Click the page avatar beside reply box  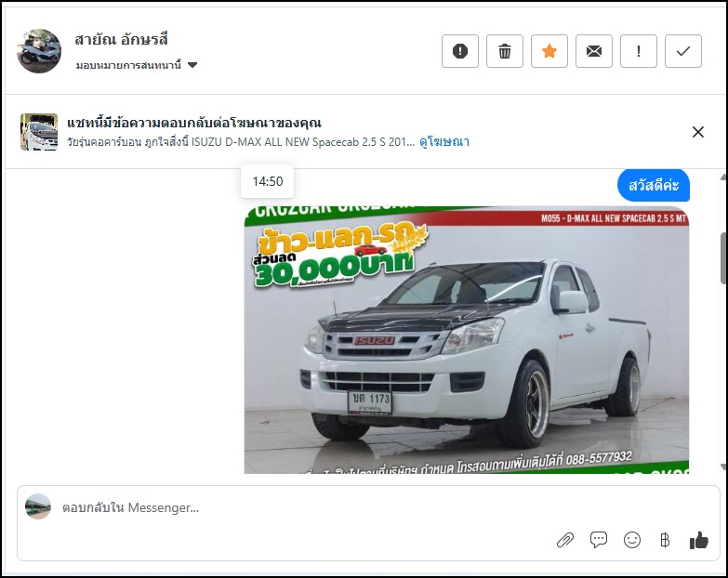tap(38, 506)
